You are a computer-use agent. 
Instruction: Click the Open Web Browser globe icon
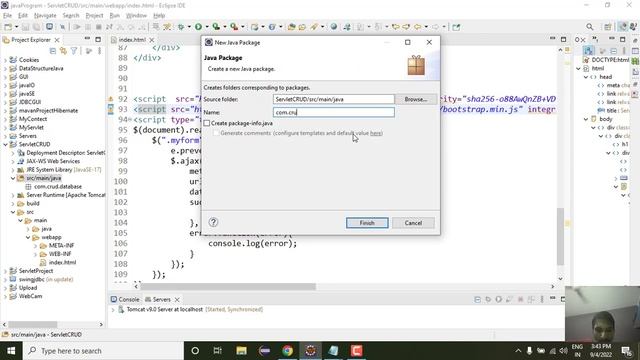[x=334, y=27]
